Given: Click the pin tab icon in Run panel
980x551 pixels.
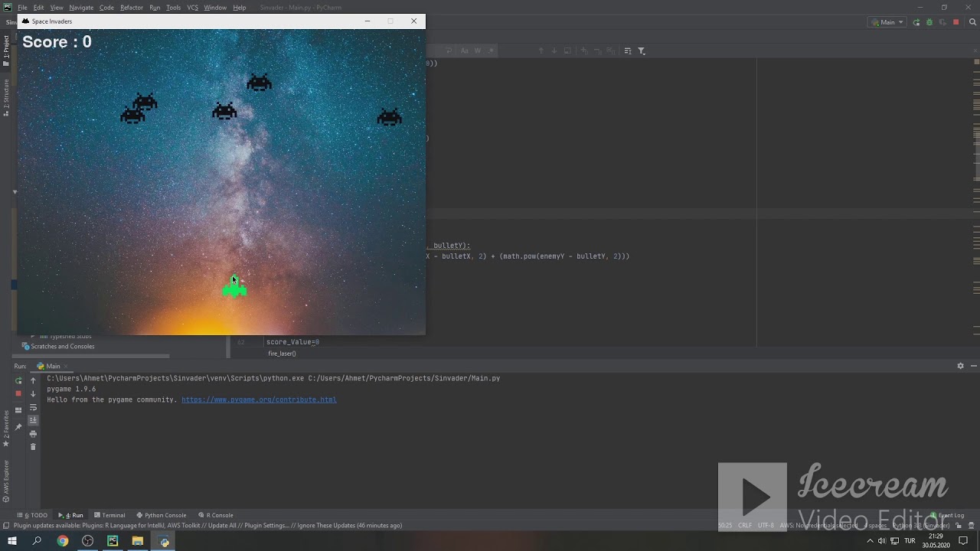Looking at the screenshot, I should [x=18, y=426].
